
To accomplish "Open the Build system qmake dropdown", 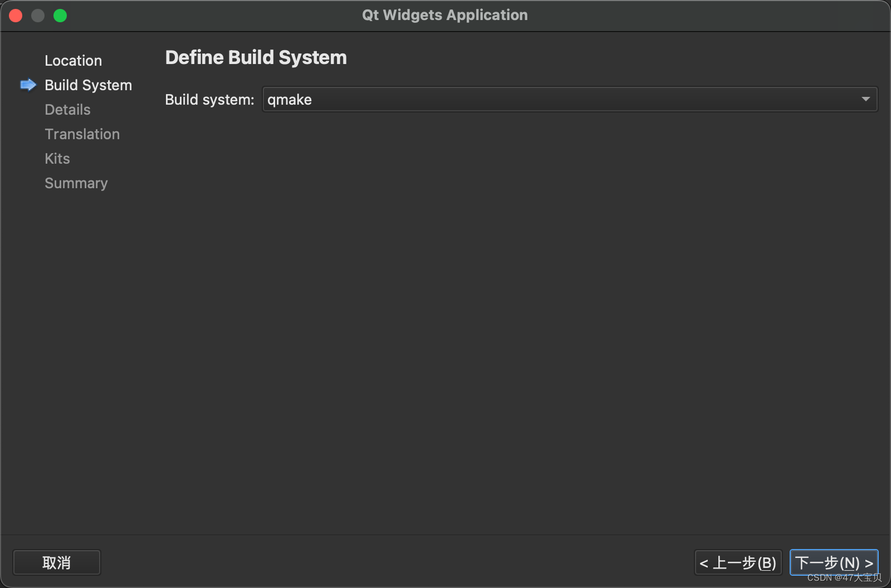I will click(570, 99).
